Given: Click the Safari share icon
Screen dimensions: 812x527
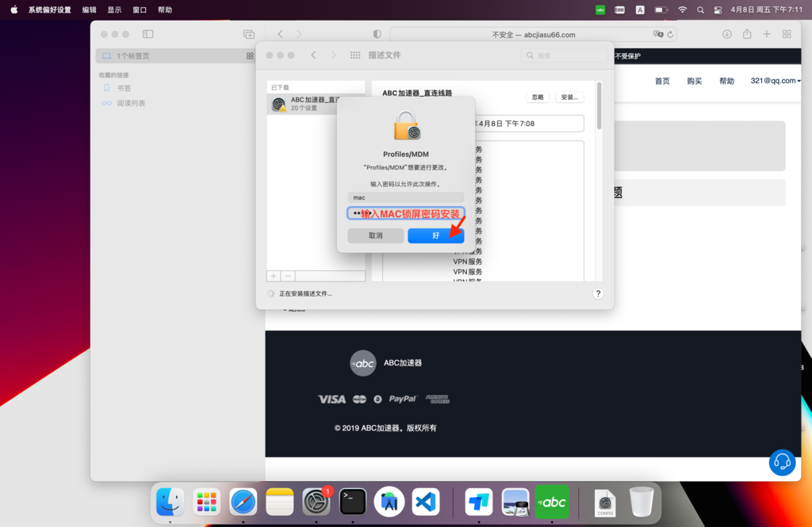Looking at the screenshot, I should (x=747, y=34).
